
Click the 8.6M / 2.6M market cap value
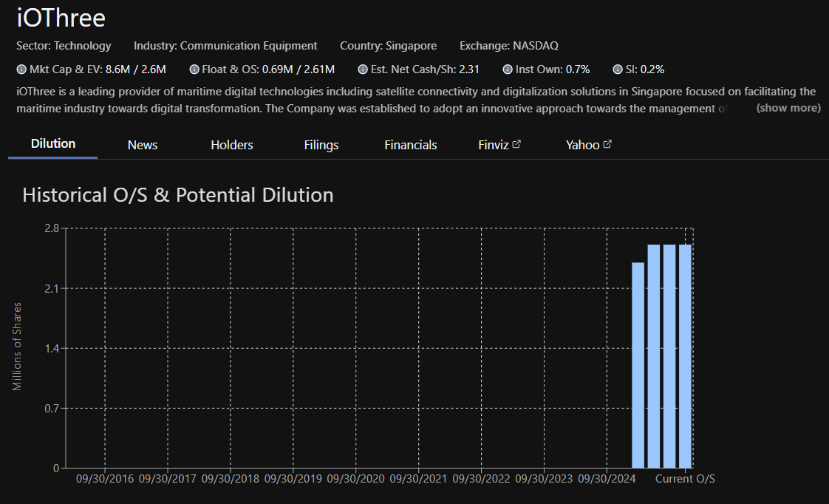pos(135,69)
